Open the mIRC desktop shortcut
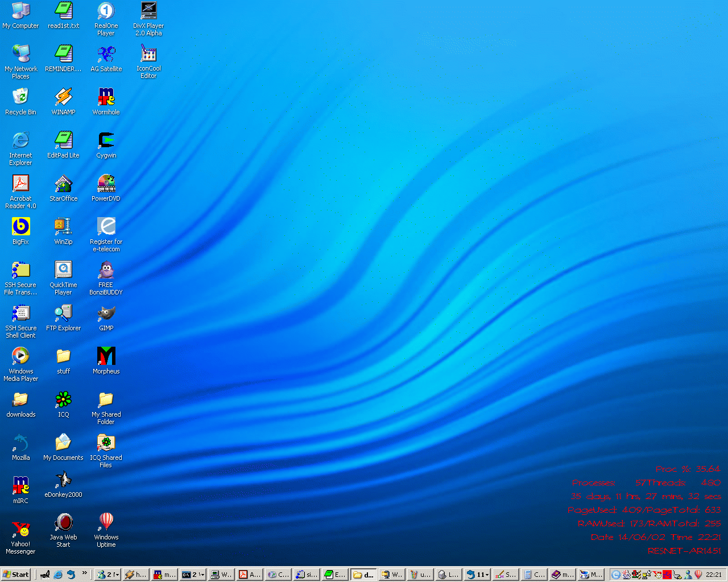The image size is (728, 582). point(20,486)
